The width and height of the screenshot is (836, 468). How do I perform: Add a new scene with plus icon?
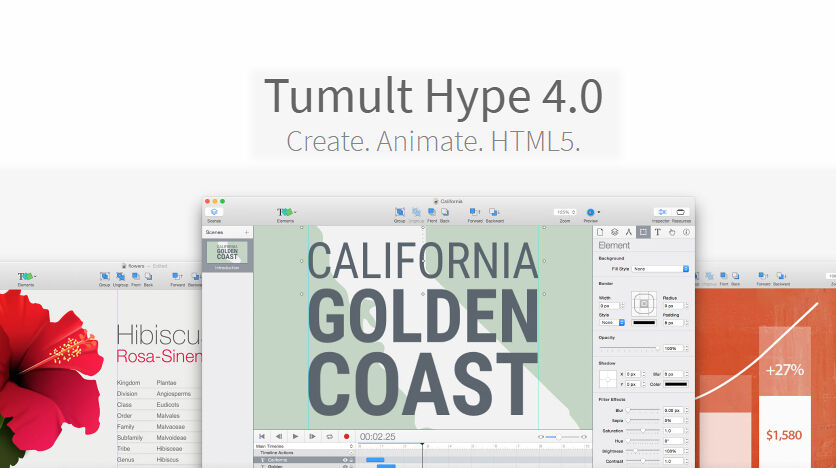coord(247,232)
